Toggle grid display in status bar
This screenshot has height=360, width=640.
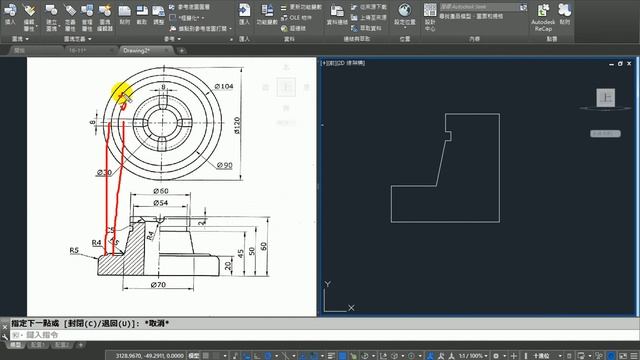pos(206,356)
